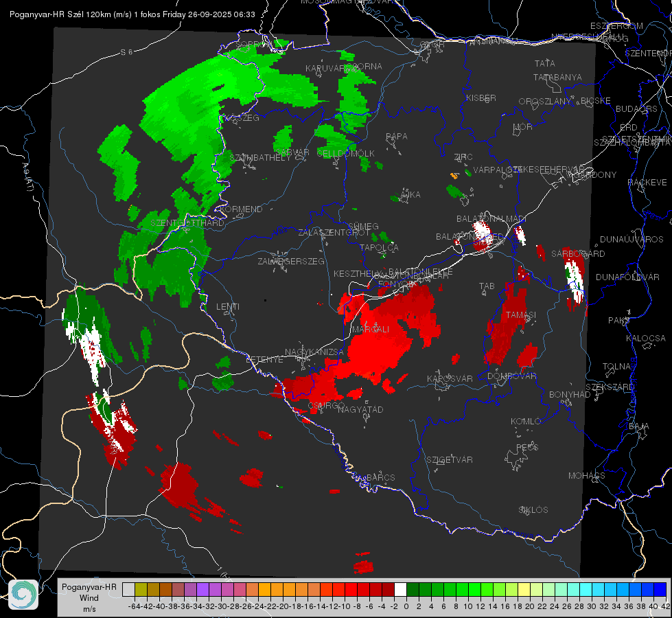Click the TAMASI town label
672x618 pixels.
point(521,314)
